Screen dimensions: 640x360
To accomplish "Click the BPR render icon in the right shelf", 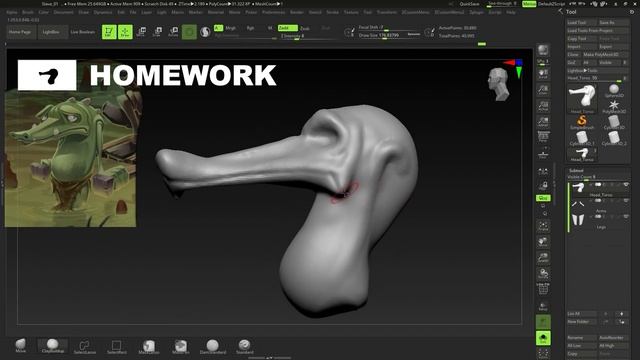I will click(543, 50).
